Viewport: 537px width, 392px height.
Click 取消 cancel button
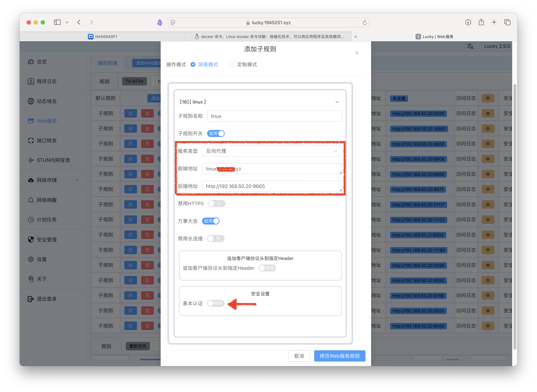pyautogui.click(x=299, y=356)
